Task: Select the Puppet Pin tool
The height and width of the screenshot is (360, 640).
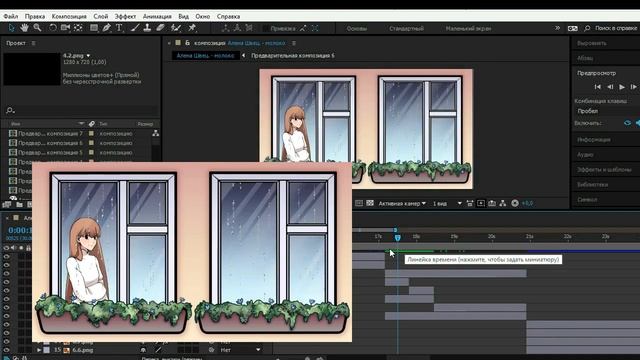Action: (192, 28)
